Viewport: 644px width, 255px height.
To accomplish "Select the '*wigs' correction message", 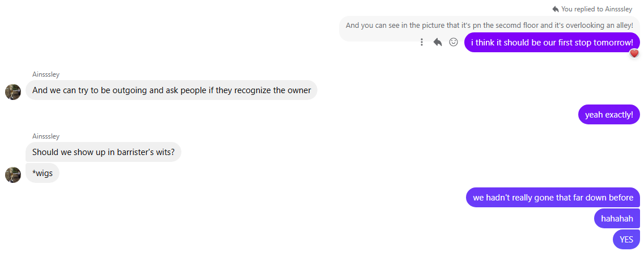I will click(x=43, y=173).
